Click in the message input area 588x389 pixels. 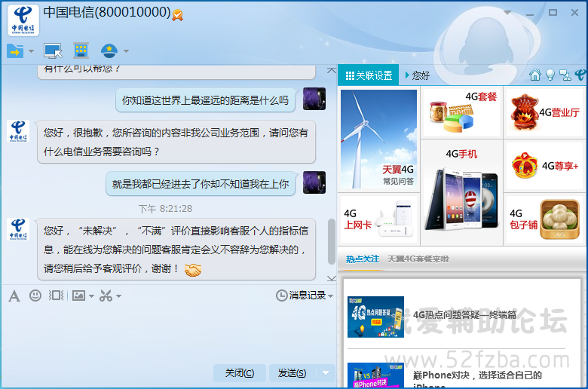point(169,334)
